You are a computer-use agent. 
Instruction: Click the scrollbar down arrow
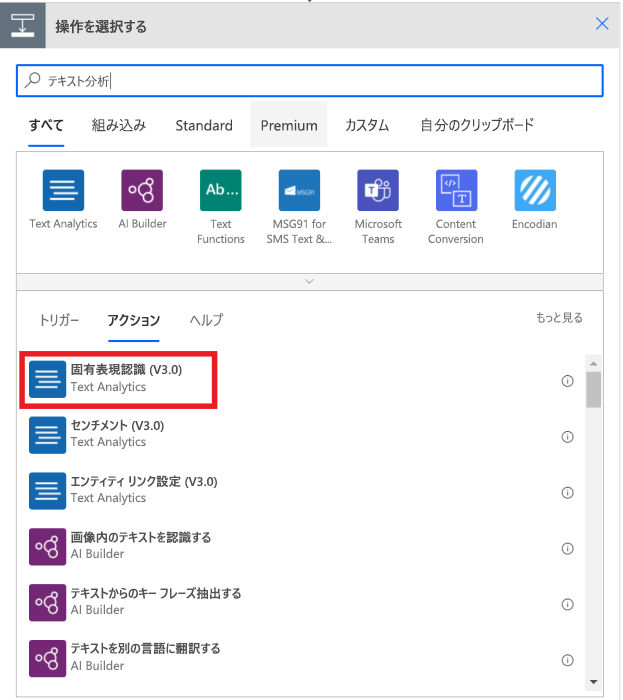[593, 682]
